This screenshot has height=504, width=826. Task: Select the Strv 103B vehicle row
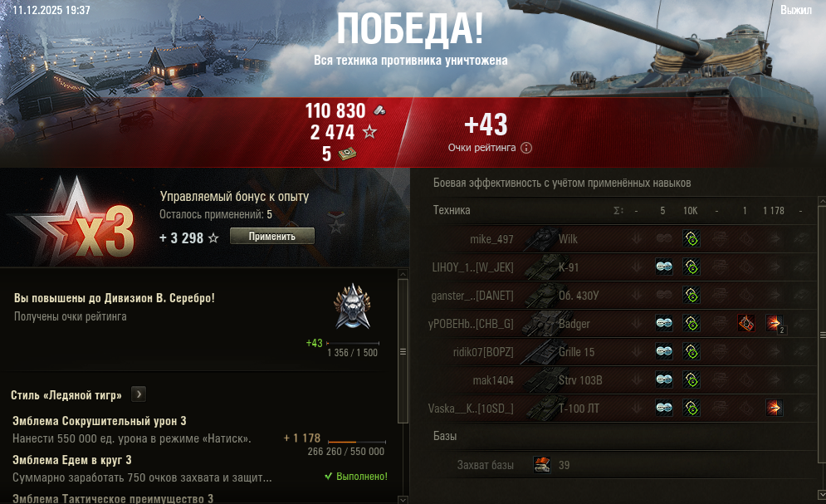(x=622, y=379)
